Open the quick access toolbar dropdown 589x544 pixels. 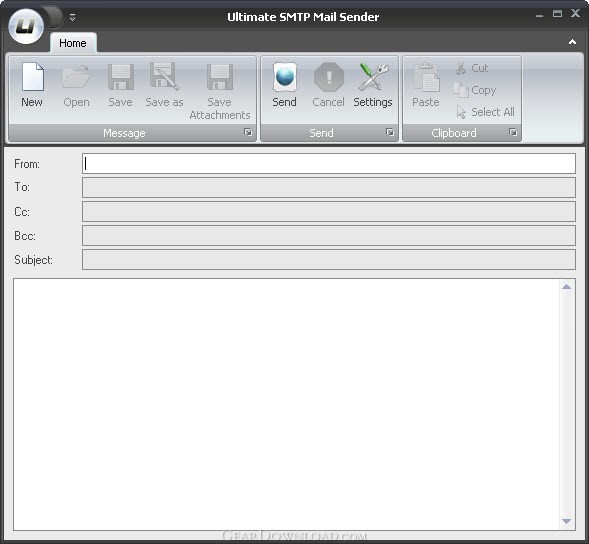(72, 17)
